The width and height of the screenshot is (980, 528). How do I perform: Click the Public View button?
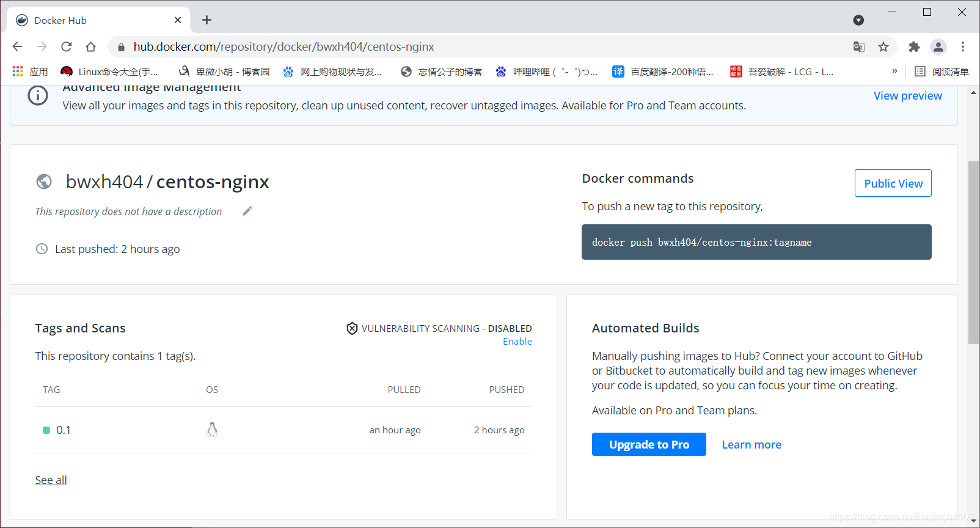click(x=893, y=183)
